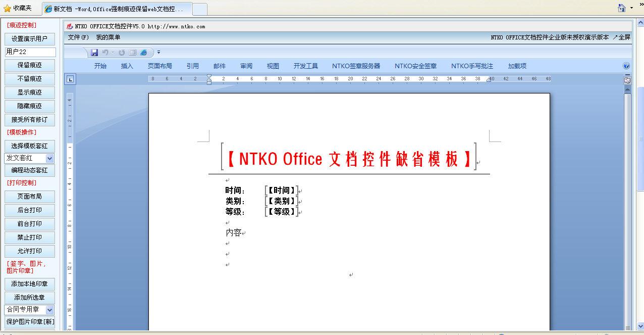The image size is (644, 335).
Task: Switch to the 开始 ribbon tab
Action: tap(100, 66)
